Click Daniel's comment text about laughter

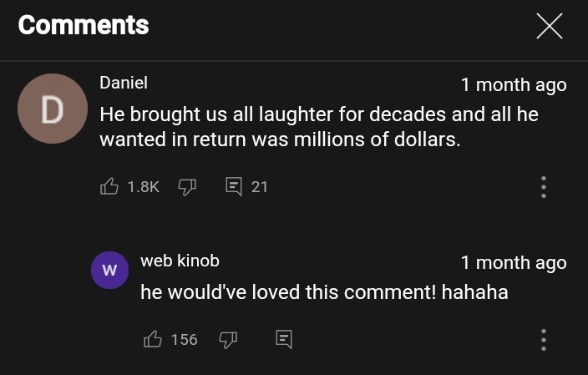tap(317, 126)
